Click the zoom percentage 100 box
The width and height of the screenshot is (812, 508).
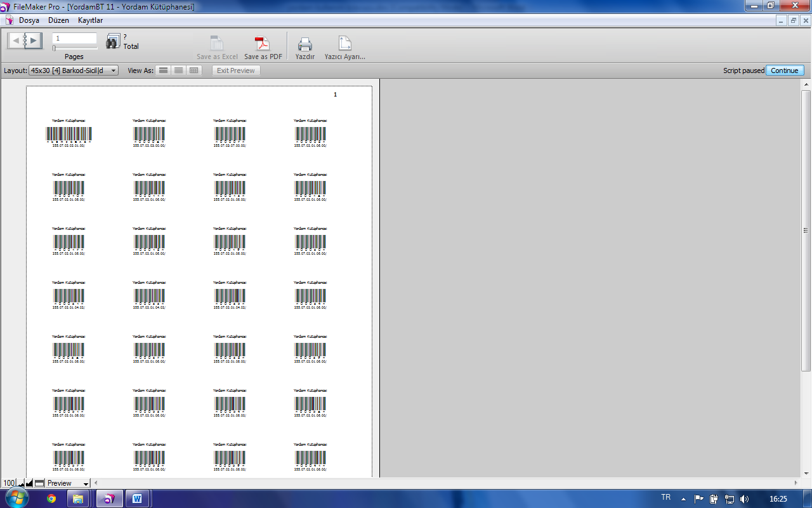[9, 483]
